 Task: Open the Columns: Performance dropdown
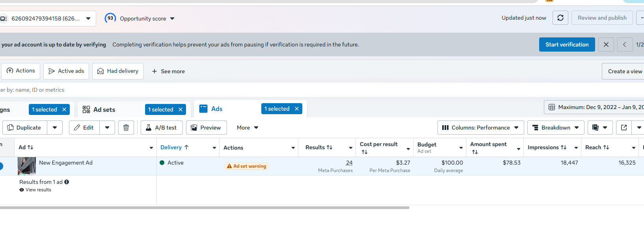[x=480, y=128]
